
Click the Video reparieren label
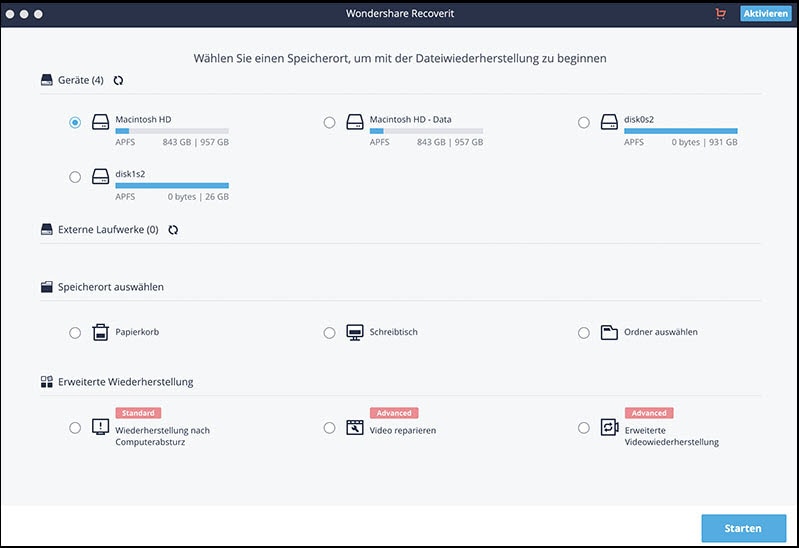pos(403,431)
